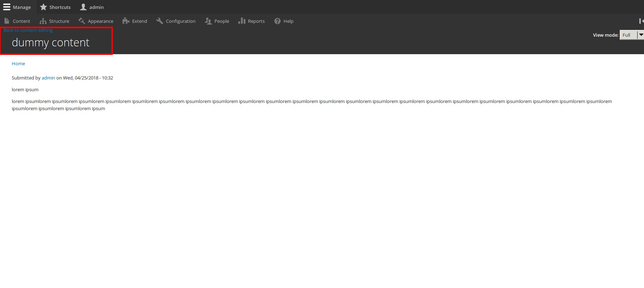The height and width of the screenshot is (288, 644).
Task: Open the admin author link in Submitted by
Action: (48, 78)
